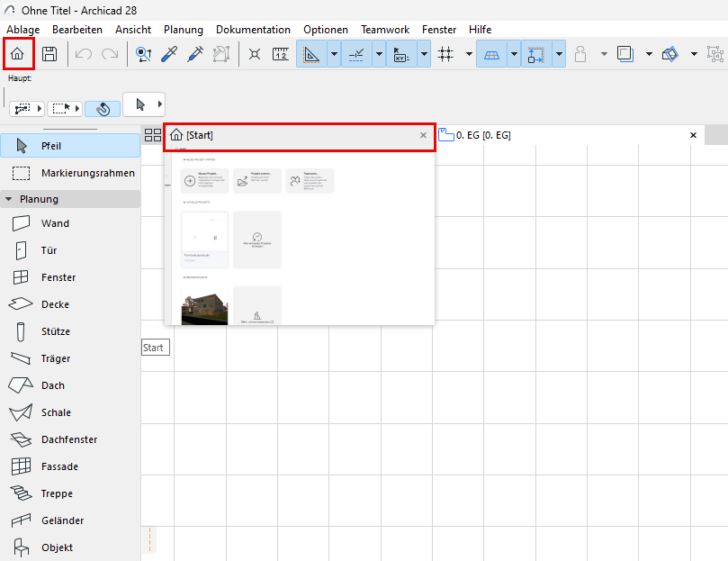Toggle the editing plane display button
Screen dimensions: 728x561
coord(491,54)
